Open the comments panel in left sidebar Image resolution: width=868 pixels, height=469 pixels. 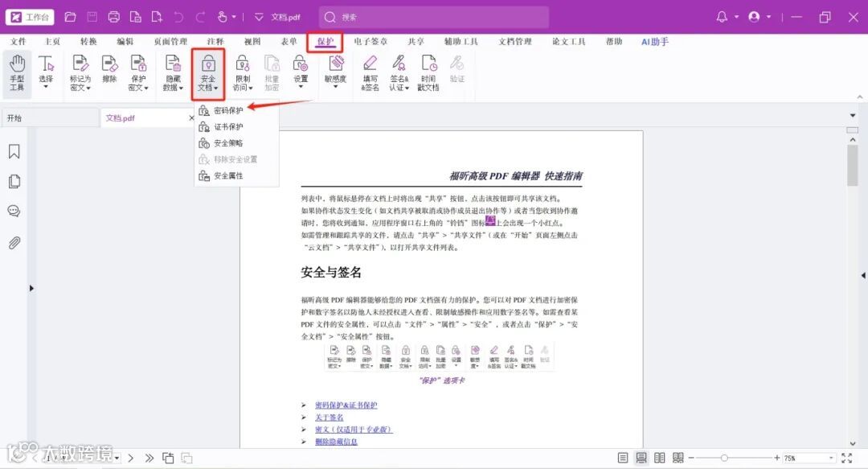coord(14,212)
